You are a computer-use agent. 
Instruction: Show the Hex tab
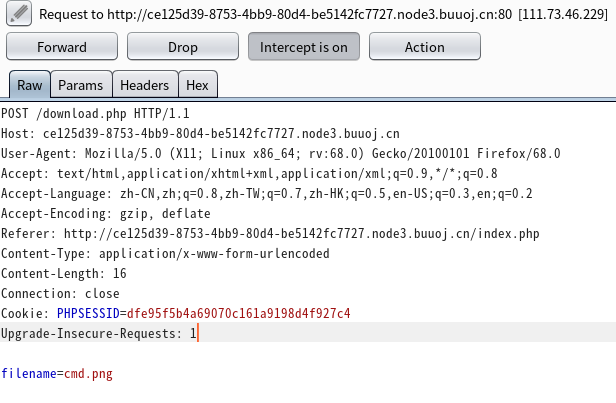(x=198, y=86)
